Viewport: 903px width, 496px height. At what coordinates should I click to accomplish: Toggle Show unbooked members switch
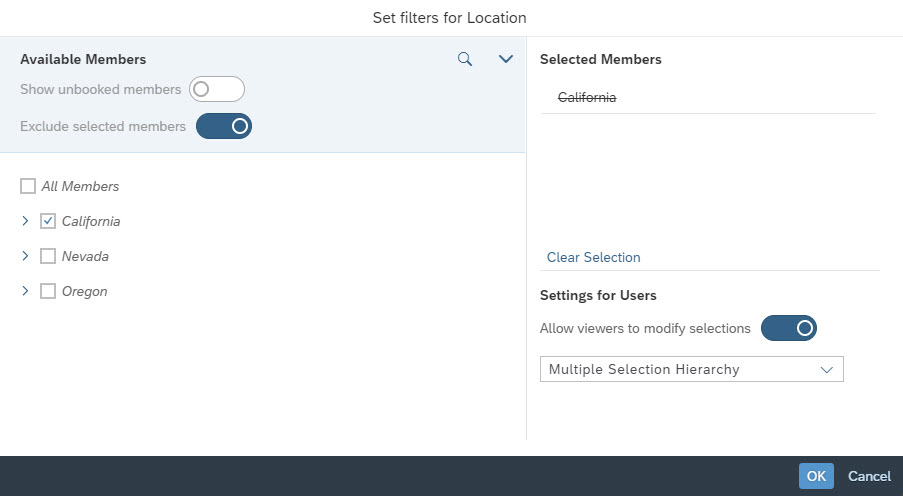click(x=217, y=89)
